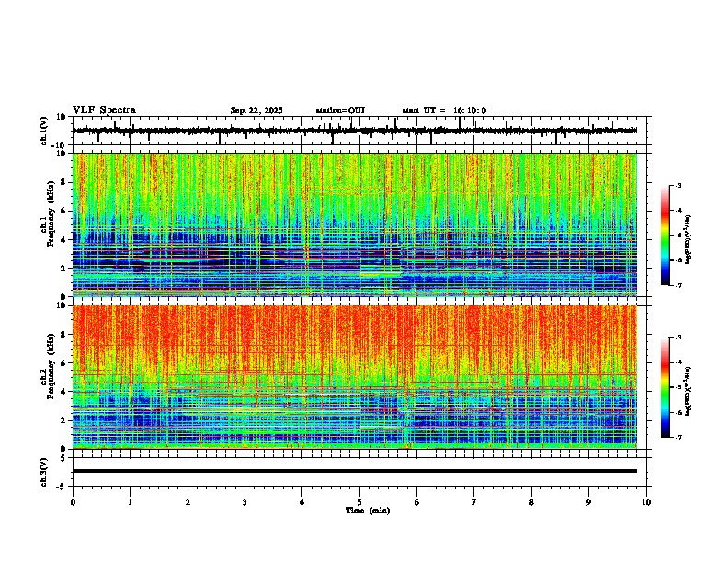Select the "start UT = 16:10:0" text
The image size is (728, 563).
click(x=444, y=110)
